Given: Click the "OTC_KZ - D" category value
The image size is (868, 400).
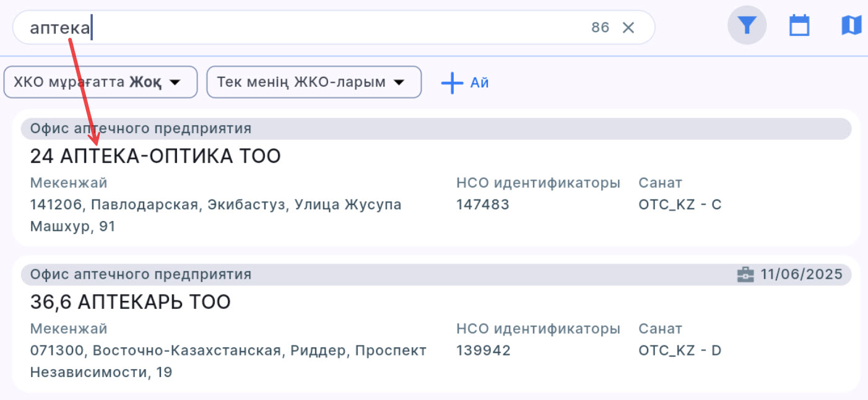Looking at the screenshot, I should pyautogui.click(x=680, y=350).
